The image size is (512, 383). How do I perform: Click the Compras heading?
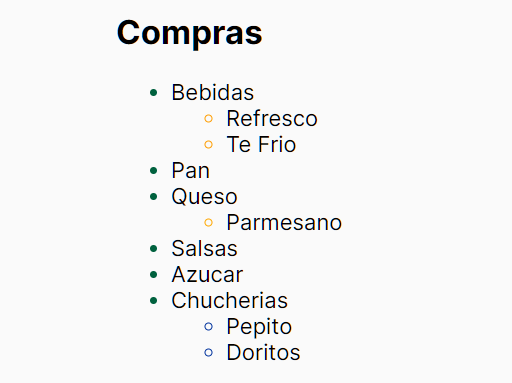(189, 33)
